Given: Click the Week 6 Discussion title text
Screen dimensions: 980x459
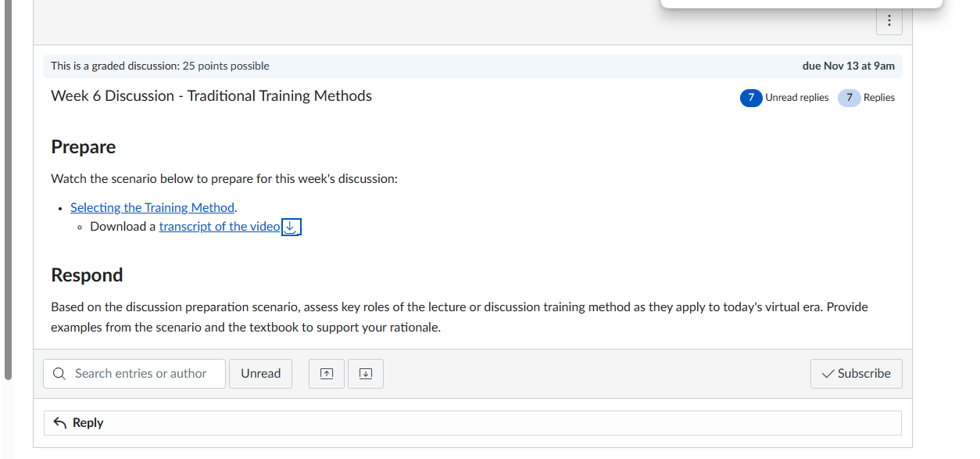Looking at the screenshot, I should pos(211,96).
